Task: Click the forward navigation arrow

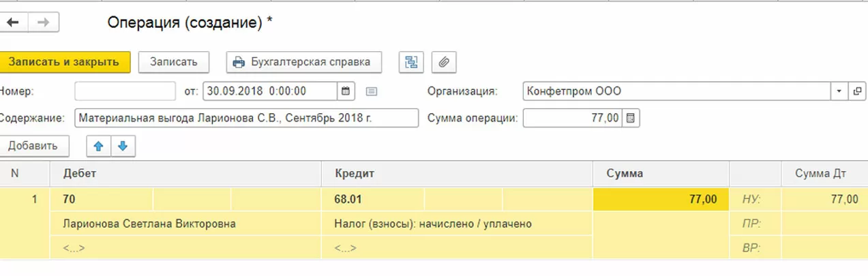Action: click(43, 22)
